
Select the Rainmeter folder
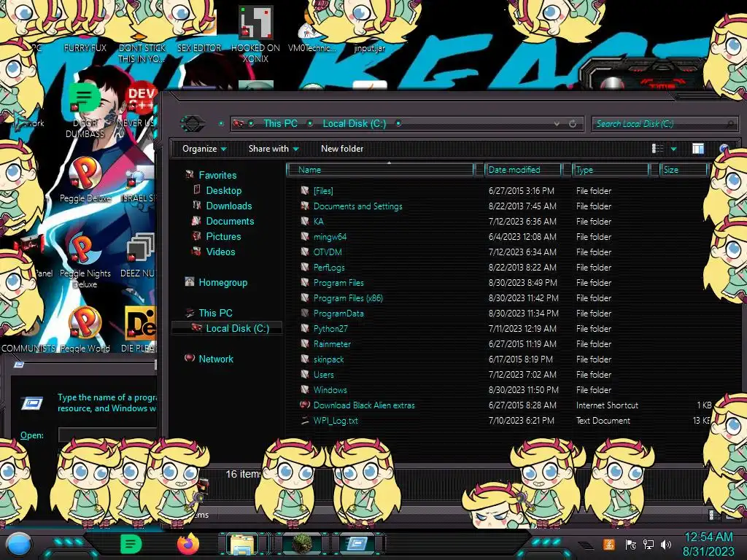pos(332,344)
